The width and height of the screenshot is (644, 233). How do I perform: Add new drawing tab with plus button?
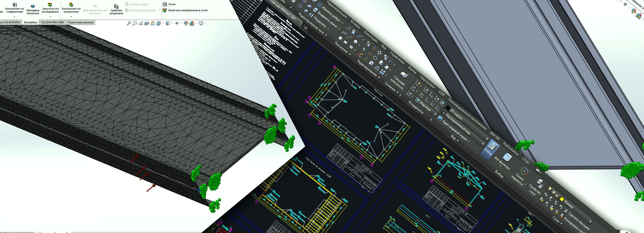305,28
